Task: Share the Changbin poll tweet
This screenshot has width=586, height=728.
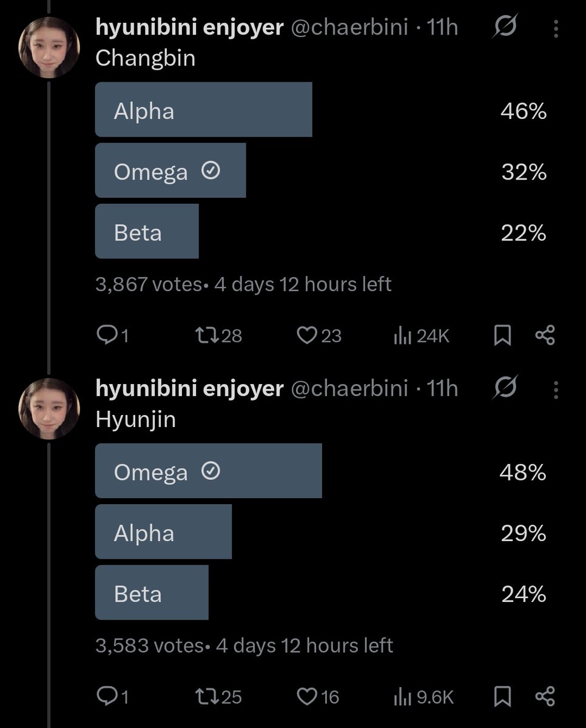Action: coord(545,335)
